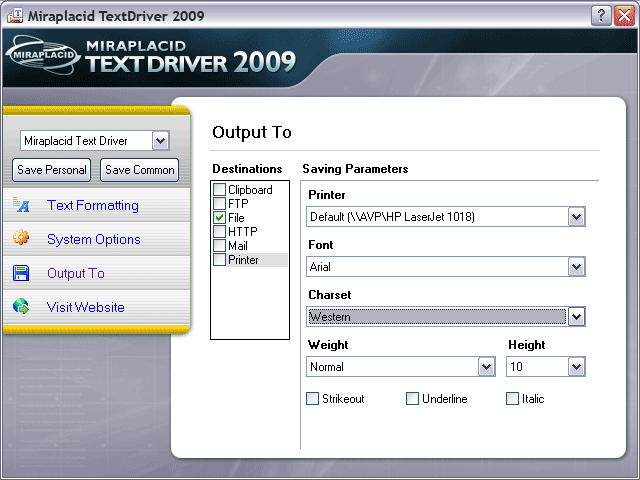Click the Text Formatting icon in sidebar
The width and height of the screenshot is (640, 480).
pos(21,205)
